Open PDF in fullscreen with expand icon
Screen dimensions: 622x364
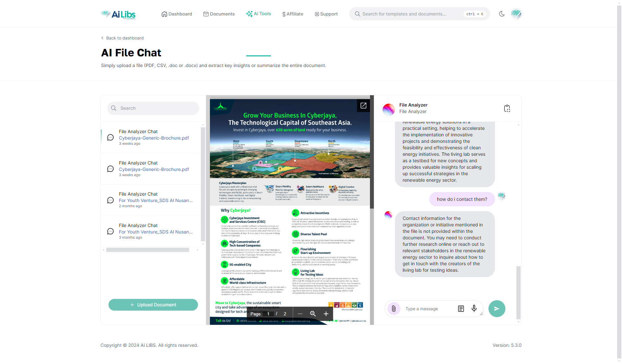(363, 106)
